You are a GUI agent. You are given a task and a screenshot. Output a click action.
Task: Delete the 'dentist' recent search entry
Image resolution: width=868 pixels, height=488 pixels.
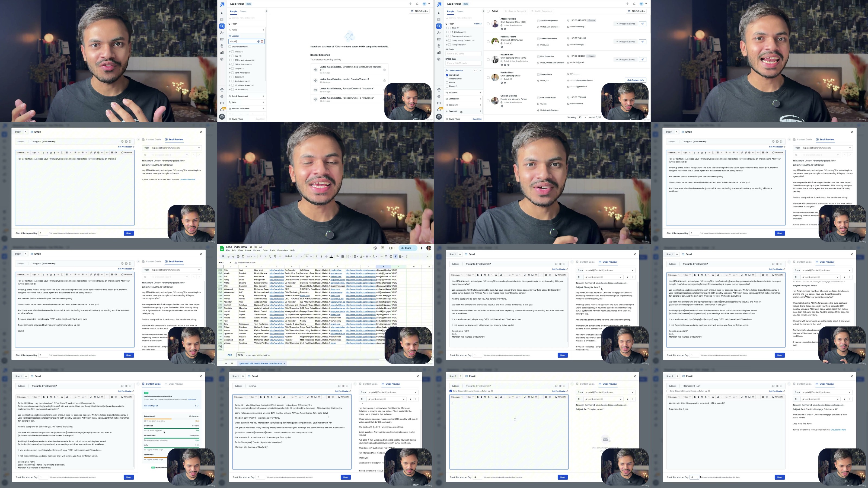click(384, 81)
